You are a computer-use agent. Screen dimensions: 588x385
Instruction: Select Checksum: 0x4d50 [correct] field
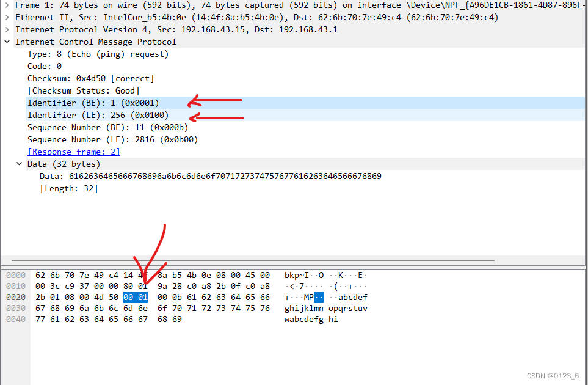pos(91,78)
